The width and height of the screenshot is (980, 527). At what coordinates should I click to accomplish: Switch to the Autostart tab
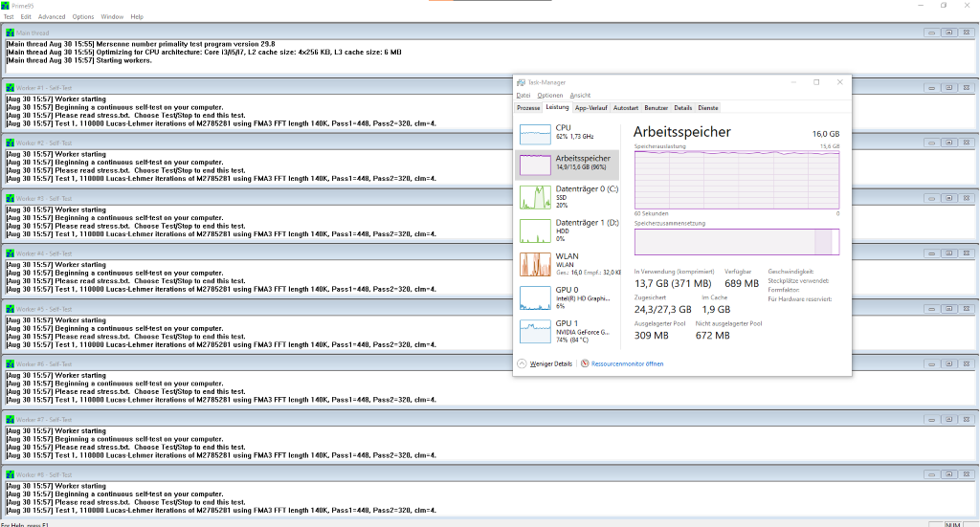(626, 108)
